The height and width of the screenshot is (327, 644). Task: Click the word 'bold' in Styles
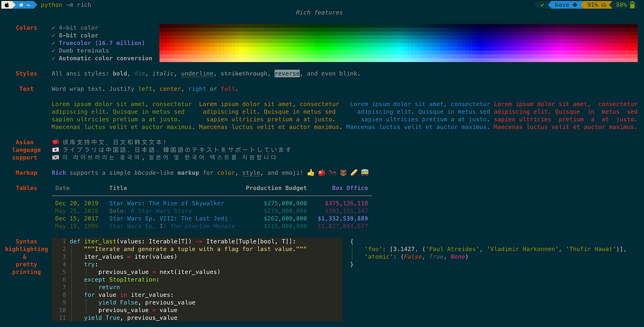120,73
